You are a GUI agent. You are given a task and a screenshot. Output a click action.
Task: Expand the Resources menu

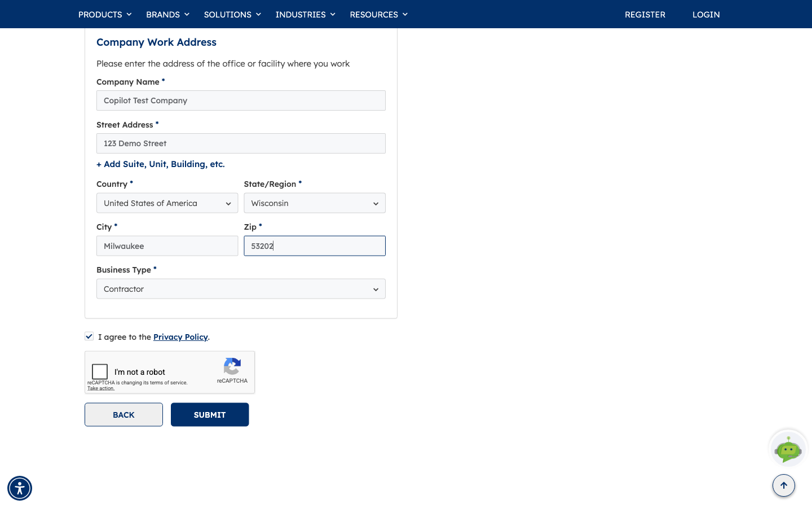point(378,15)
